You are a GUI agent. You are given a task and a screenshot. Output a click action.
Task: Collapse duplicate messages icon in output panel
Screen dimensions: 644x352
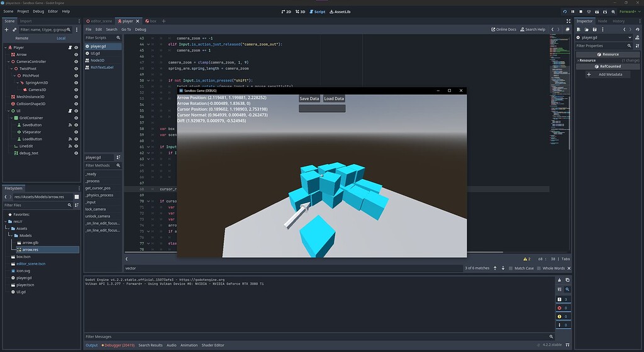coord(559,289)
